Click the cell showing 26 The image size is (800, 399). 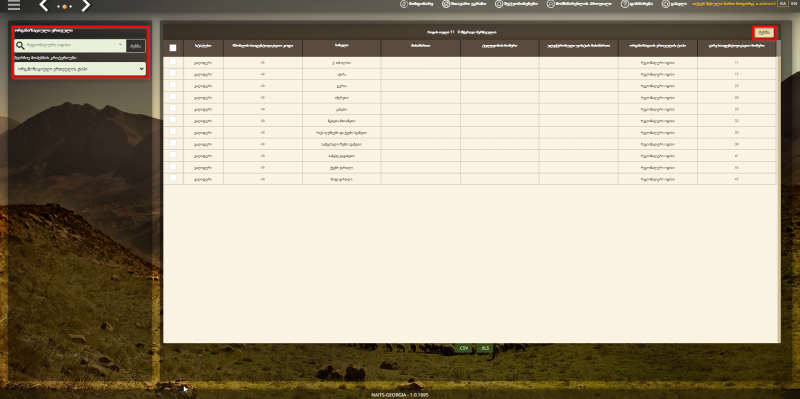click(736, 98)
